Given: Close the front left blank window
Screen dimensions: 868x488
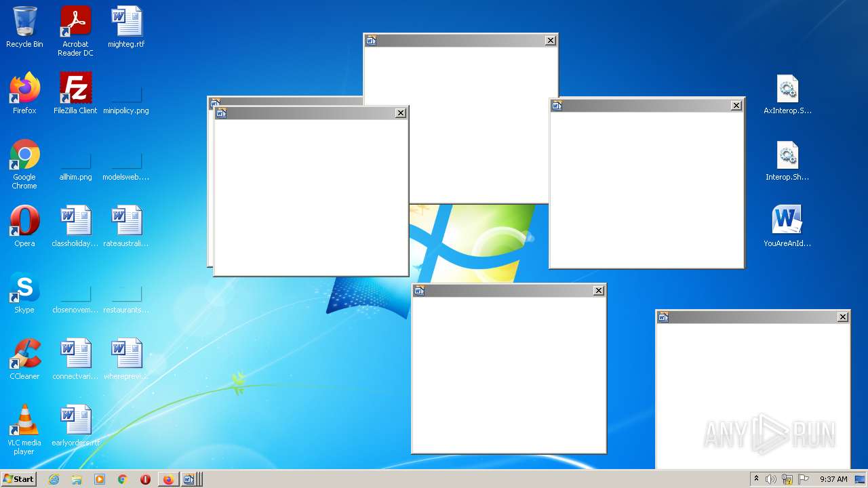Looking at the screenshot, I should (x=401, y=113).
